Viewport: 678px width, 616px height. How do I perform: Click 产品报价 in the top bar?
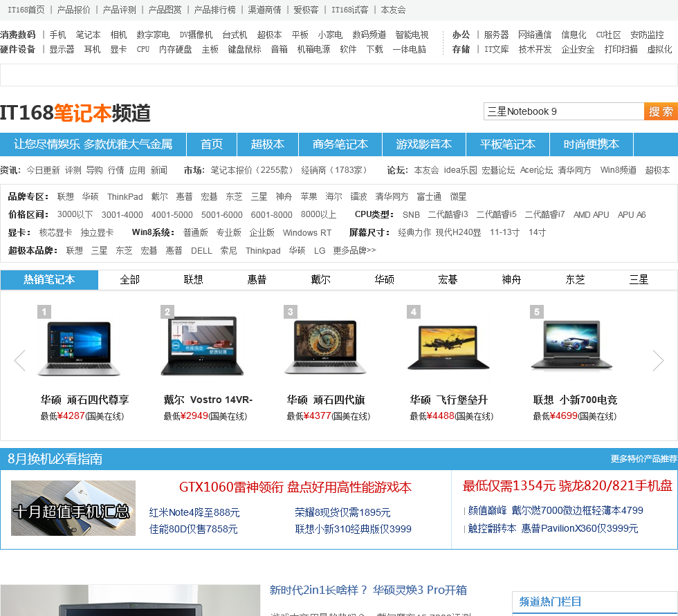point(73,10)
